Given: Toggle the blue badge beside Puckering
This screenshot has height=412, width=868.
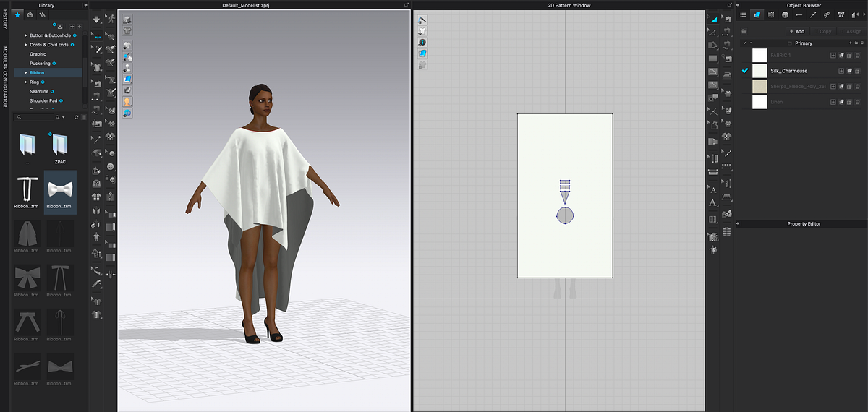Looking at the screenshot, I should click(x=54, y=64).
